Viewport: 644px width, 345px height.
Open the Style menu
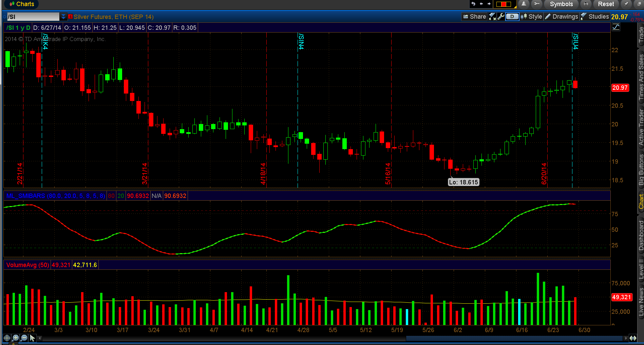click(x=531, y=17)
